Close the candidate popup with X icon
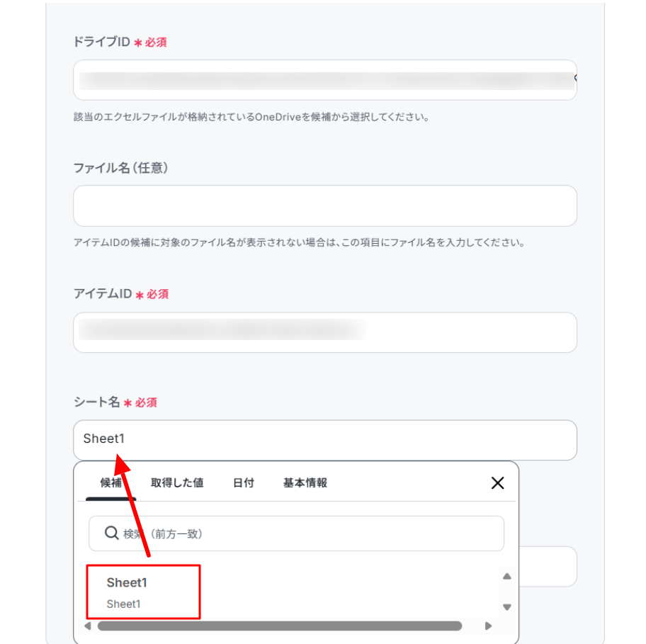The height and width of the screenshot is (644, 646). click(x=497, y=482)
